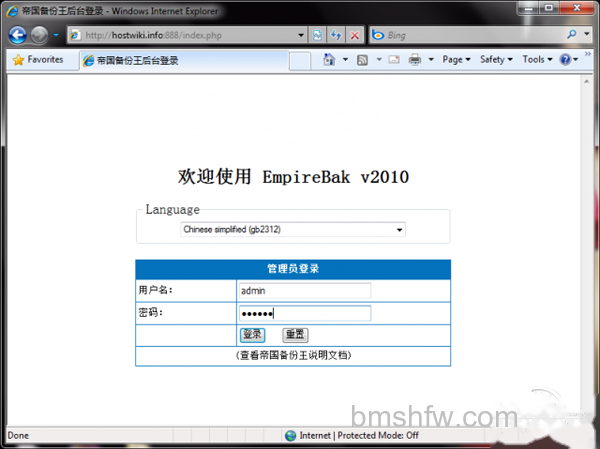Click the Done status text
600x449 pixels.
point(18,436)
